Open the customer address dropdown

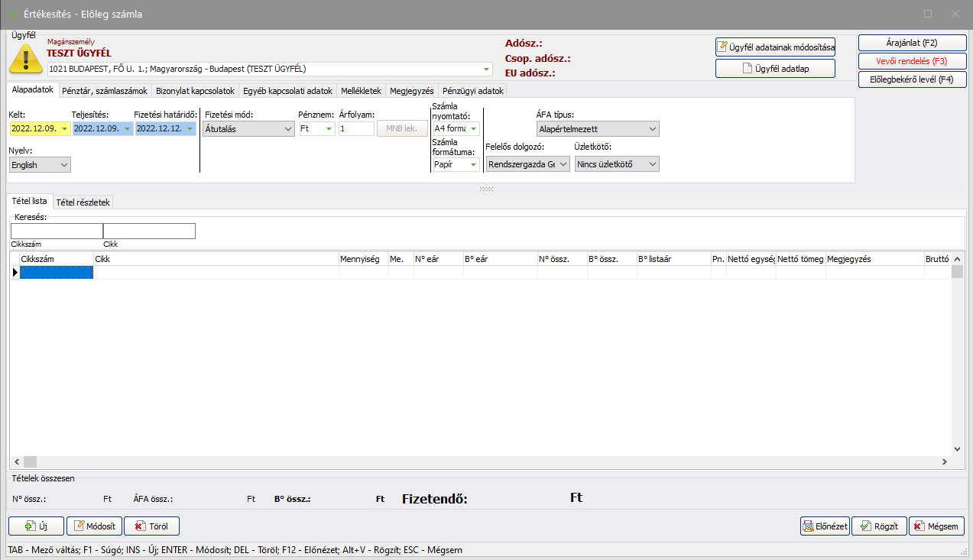486,69
